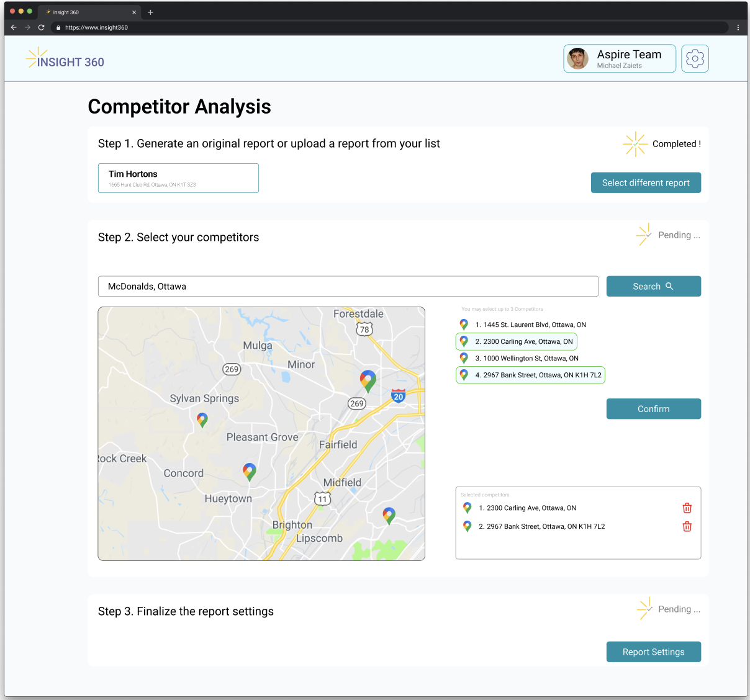Click route 11 shield on map
750x700 pixels.
click(322, 498)
